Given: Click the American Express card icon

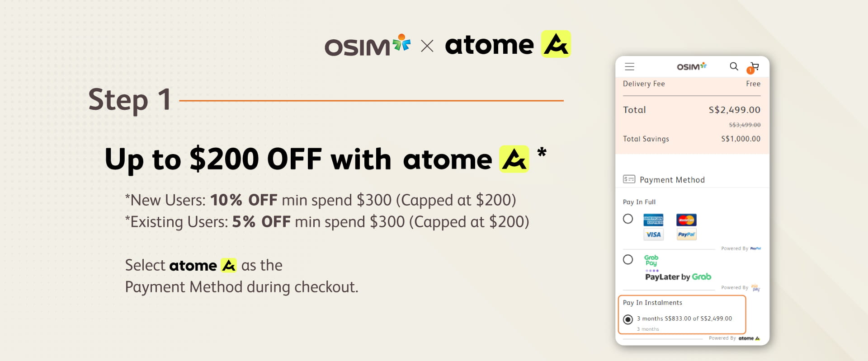Looking at the screenshot, I should [x=653, y=219].
